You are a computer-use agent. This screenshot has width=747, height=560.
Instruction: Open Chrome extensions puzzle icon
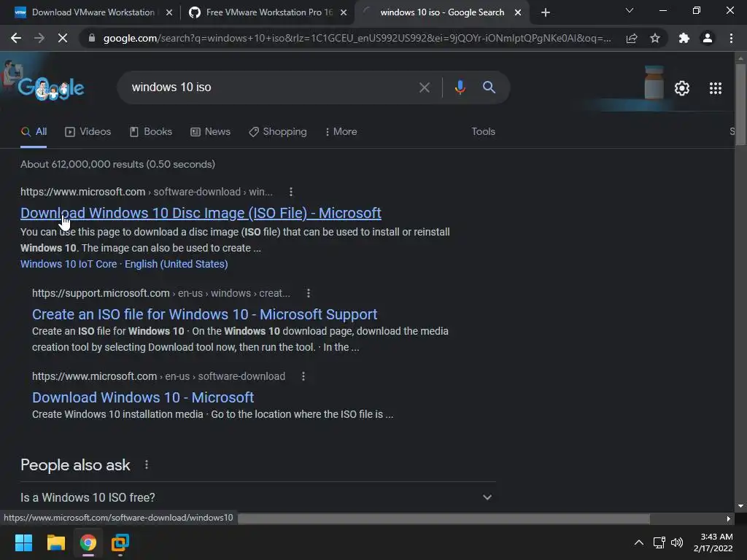684,38
